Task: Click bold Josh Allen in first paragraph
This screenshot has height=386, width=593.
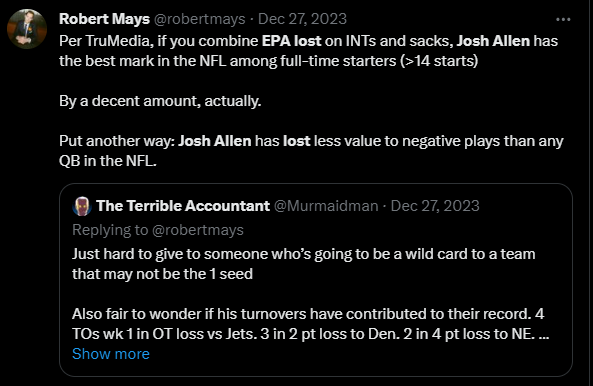Action: tap(493, 41)
